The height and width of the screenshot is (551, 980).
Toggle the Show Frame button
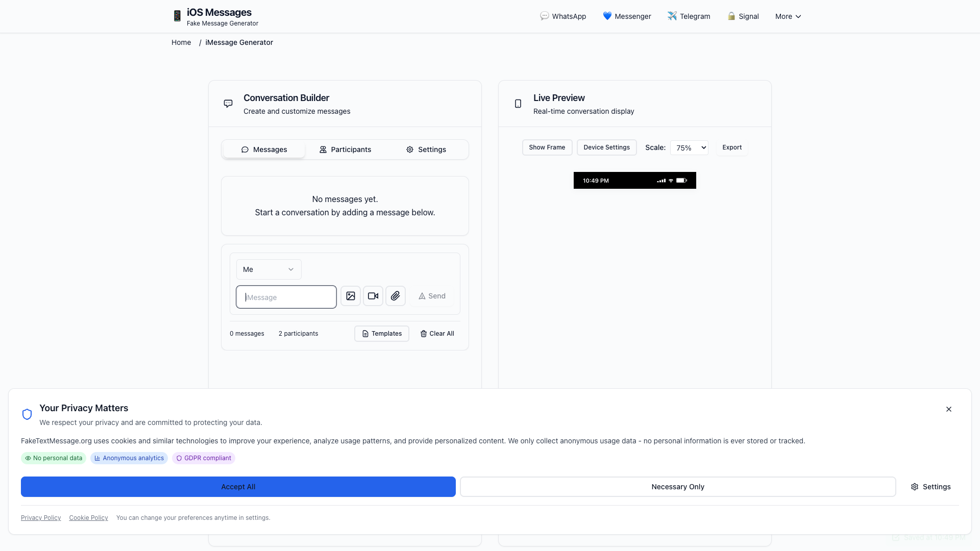click(x=547, y=147)
